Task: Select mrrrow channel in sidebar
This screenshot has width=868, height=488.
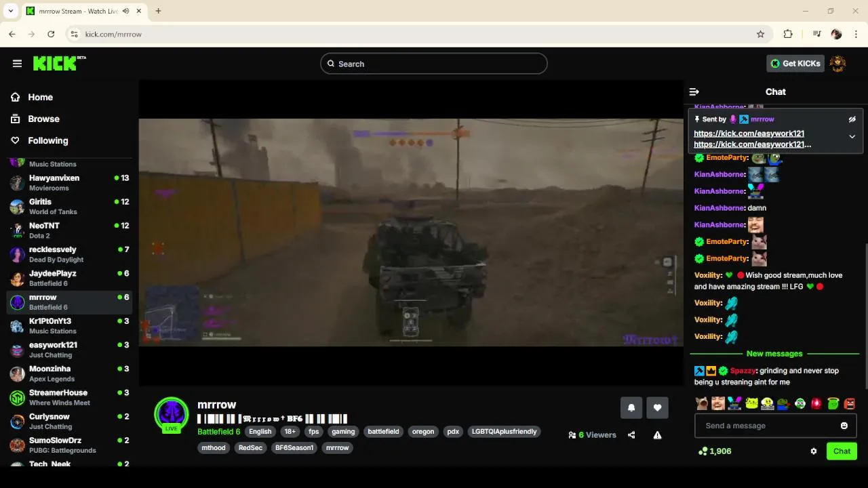Action: coord(69,302)
